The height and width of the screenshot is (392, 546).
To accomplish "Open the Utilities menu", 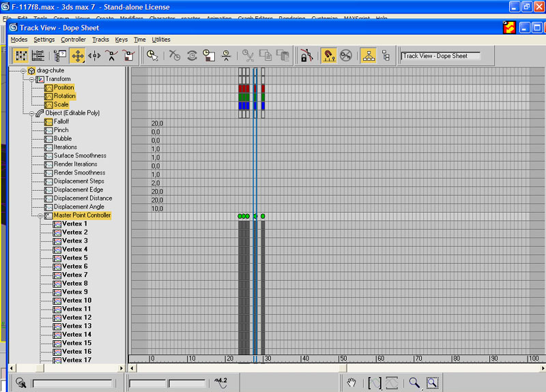I will click(x=161, y=40).
